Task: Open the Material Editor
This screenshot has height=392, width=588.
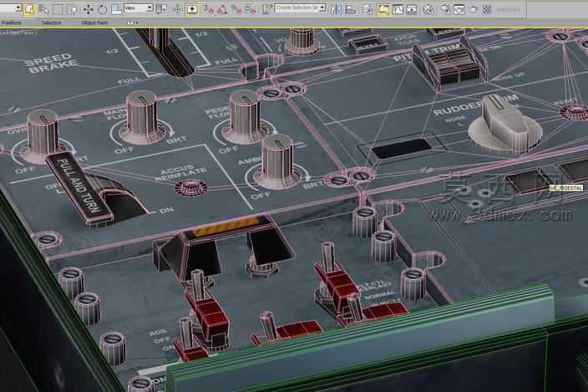Action: pyautogui.click(x=428, y=9)
